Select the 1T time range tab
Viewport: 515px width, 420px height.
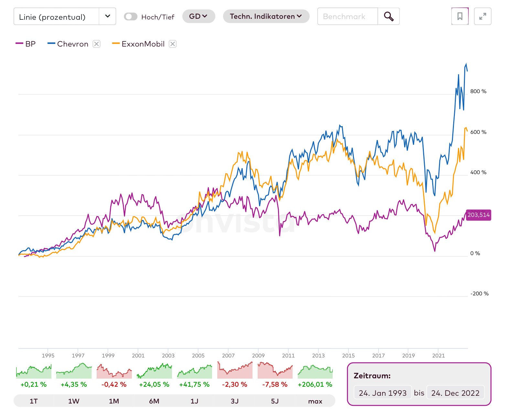pyautogui.click(x=34, y=401)
